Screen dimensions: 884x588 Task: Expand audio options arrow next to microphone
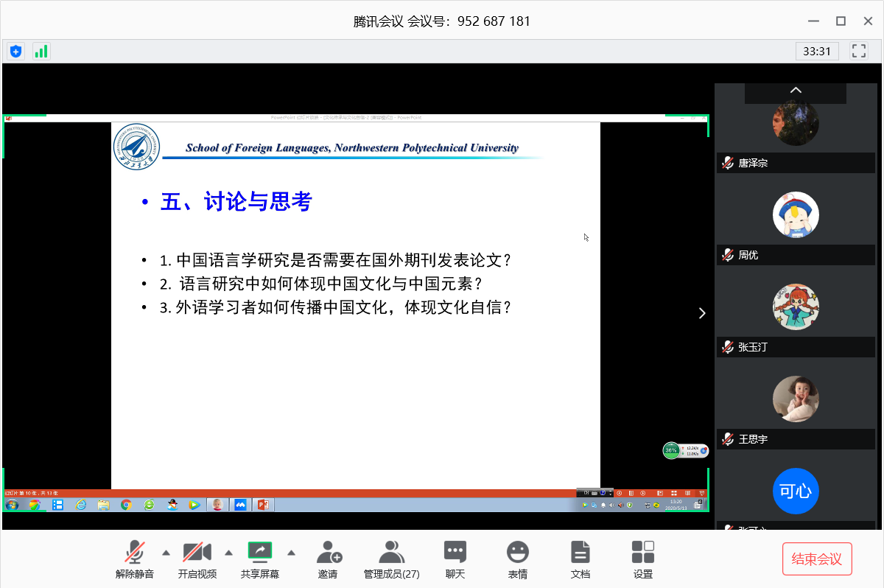click(166, 552)
